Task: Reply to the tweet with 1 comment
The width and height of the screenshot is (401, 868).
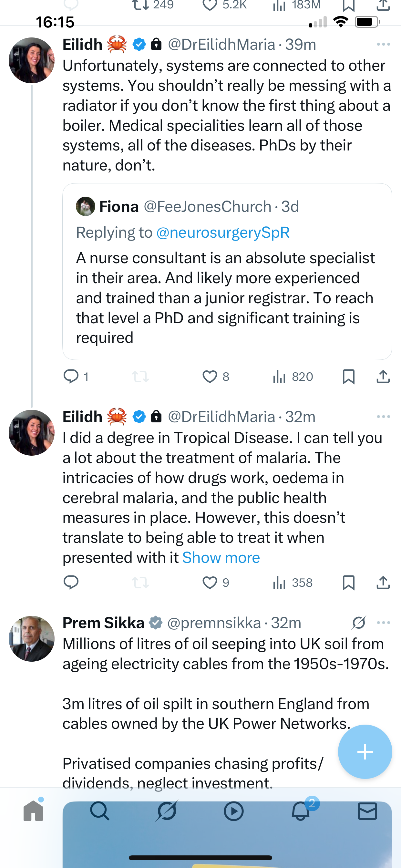Action: point(71,377)
